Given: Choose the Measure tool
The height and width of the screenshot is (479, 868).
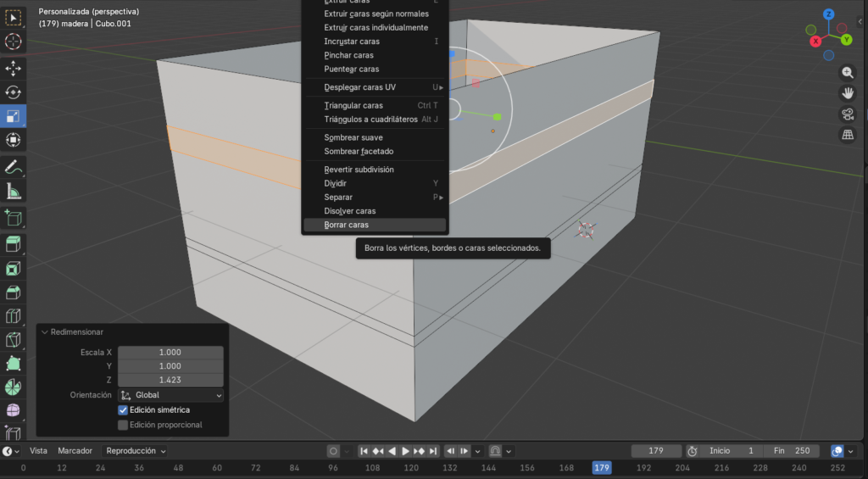Looking at the screenshot, I should tap(14, 191).
